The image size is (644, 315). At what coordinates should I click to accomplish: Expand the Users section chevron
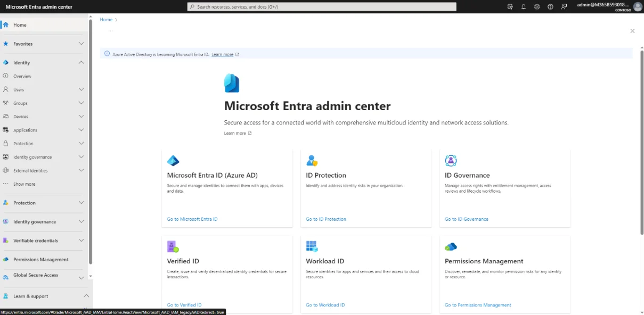click(81, 89)
